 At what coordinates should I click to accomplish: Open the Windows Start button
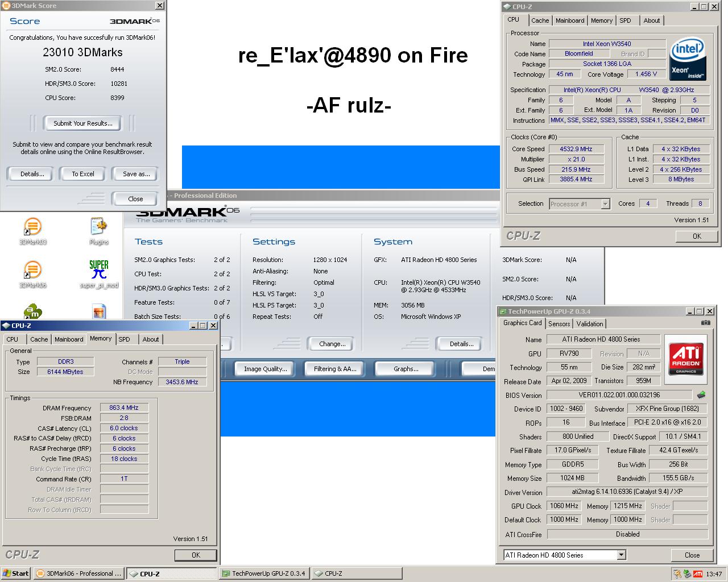click(16, 573)
